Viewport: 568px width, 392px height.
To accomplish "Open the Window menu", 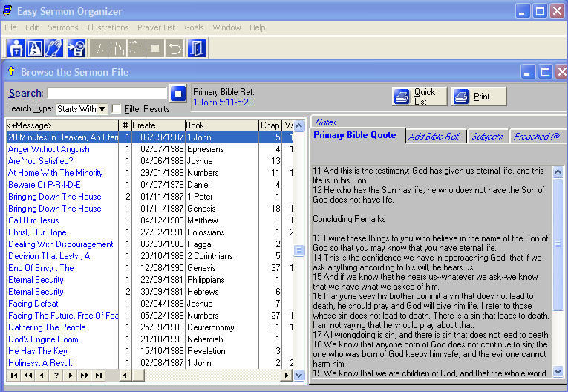I will click(x=226, y=27).
